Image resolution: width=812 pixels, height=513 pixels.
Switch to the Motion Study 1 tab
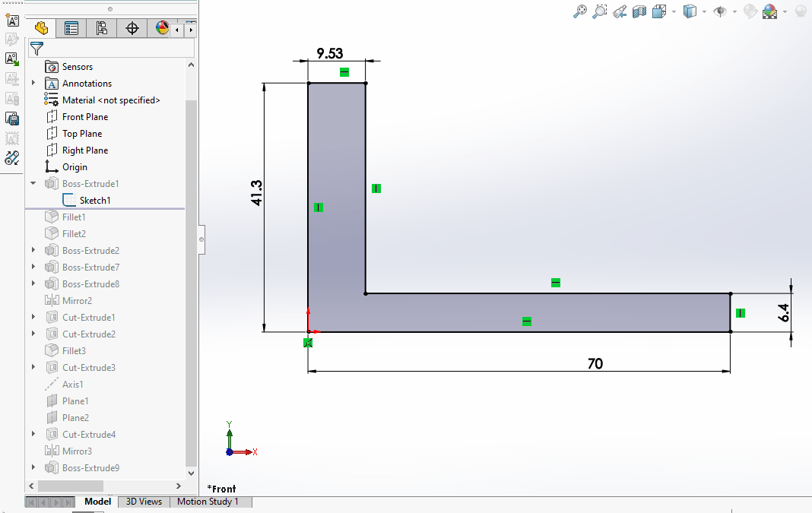pyautogui.click(x=208, y=502)
